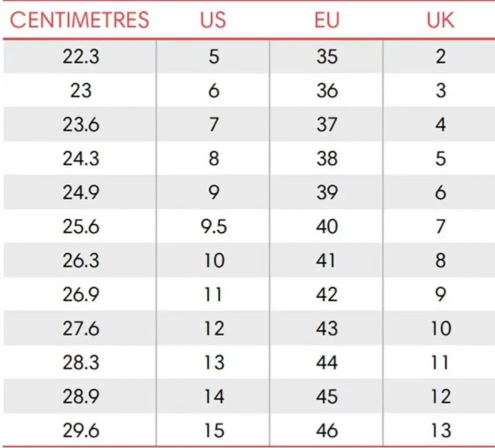Click the US column header

214,20
